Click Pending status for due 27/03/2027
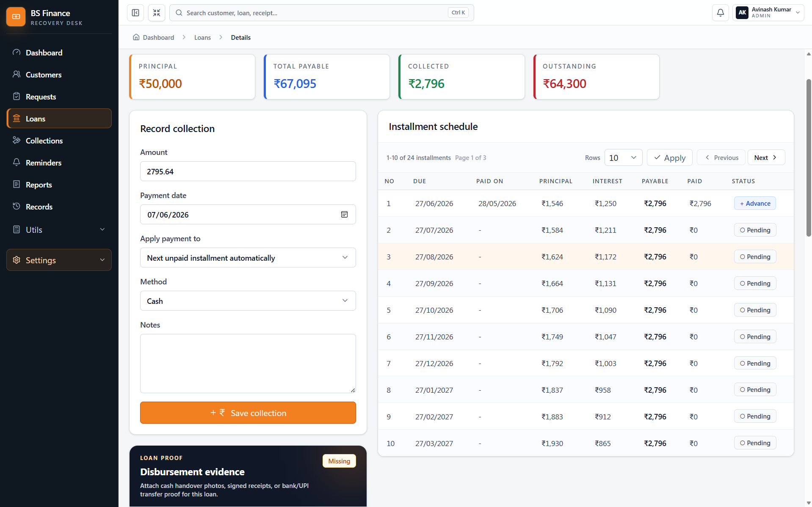Screen dimensions: 812x507 [755, 443]
